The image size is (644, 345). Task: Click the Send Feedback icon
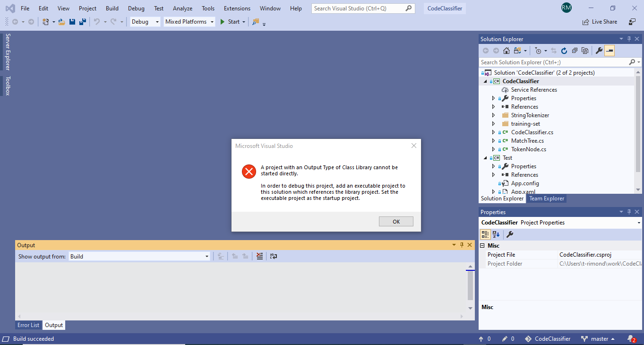click(632, 22)
